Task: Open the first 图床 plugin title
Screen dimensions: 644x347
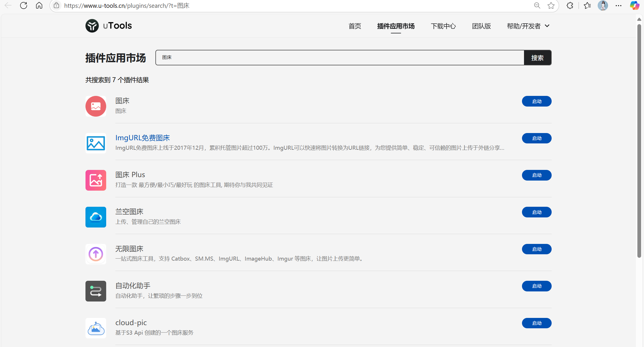Action: tap(122, 101)
